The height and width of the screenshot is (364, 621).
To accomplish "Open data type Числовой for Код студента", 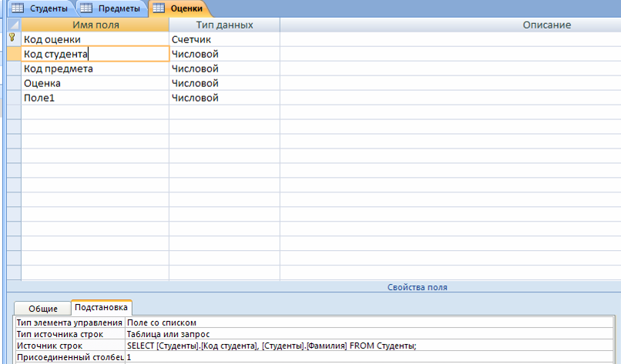I will point(224,54).
